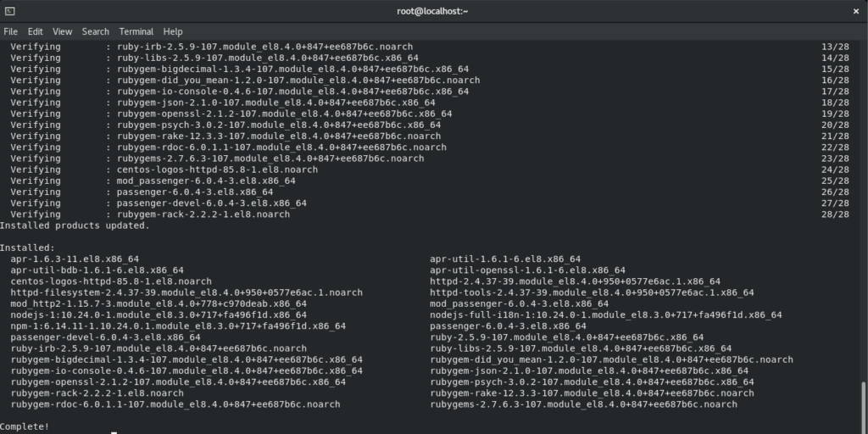The width and height of the screenshot is (868, 434).
Task: Click rubygem-rack-2.2.2-1.el8.noarch installed entry
Action: [97, 393]
